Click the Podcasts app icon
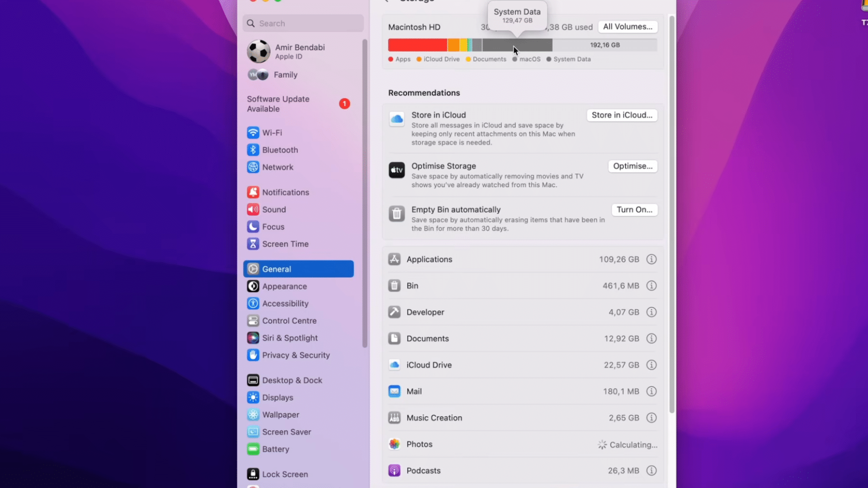Screen dimensions: 868x488 [394, 471]
